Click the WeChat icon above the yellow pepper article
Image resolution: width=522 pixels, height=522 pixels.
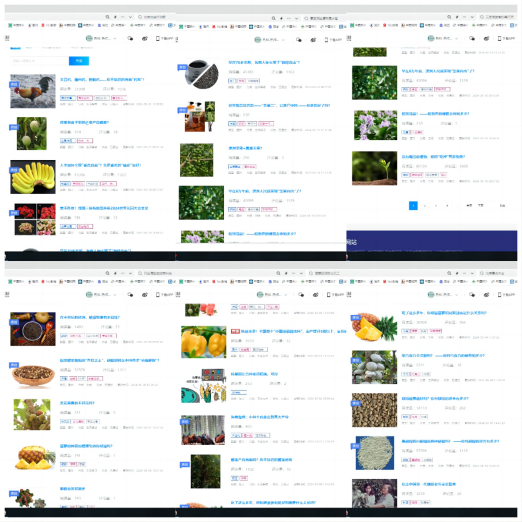(x=301, y=295)
